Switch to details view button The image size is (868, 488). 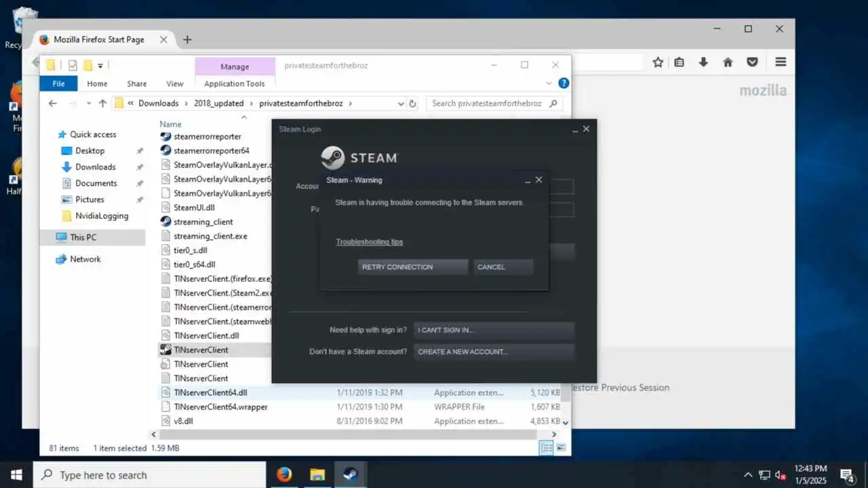[546, 448]
